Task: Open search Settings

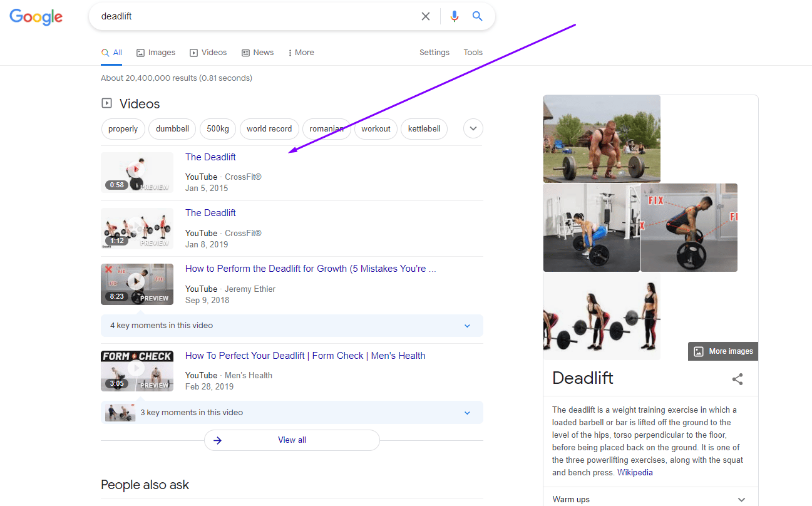Action: 434,53
